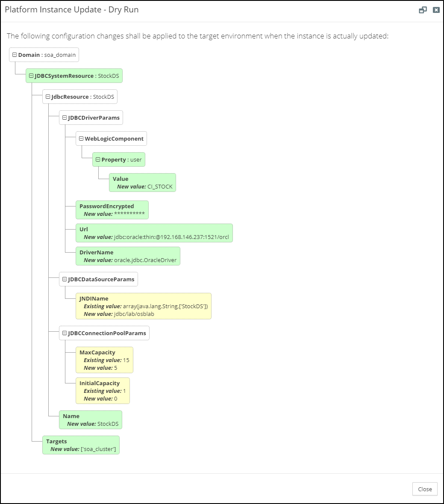Collapse the Domain soa_domain node

[x=15, y=55]
